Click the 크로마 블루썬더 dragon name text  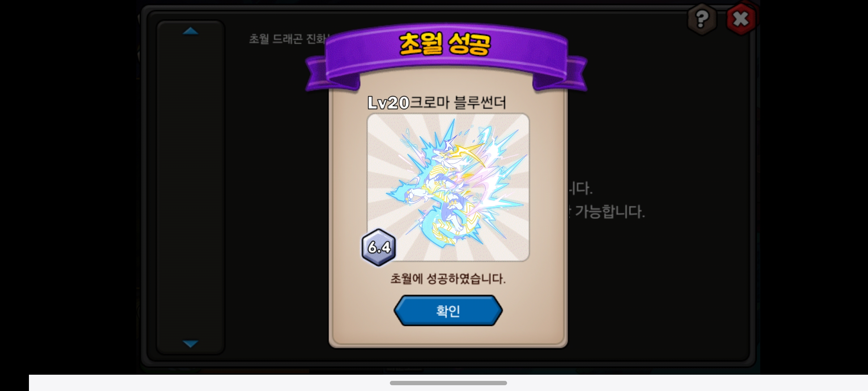458,103
